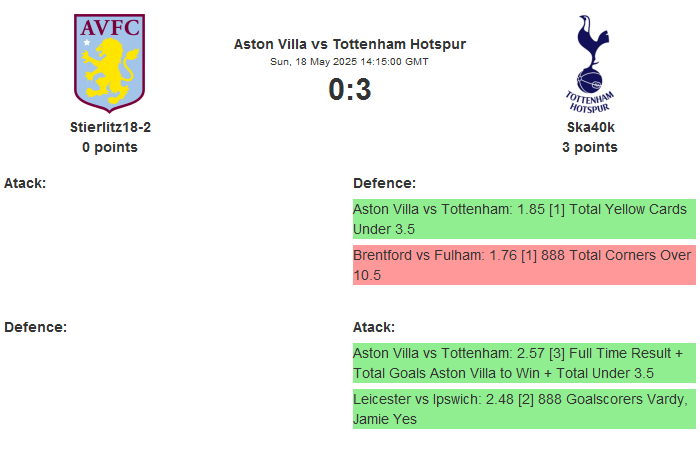Image resolution: width=700 pixels, height=460 pixels.
Task: Click the yellow lion on the Aston Villa crest
Action: pos(109,73)
